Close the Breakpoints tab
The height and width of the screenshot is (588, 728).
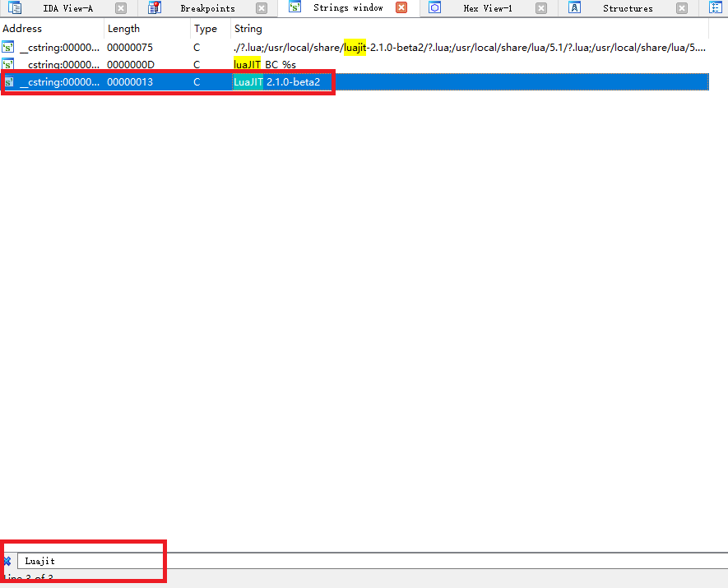click(x=262, y=8)
